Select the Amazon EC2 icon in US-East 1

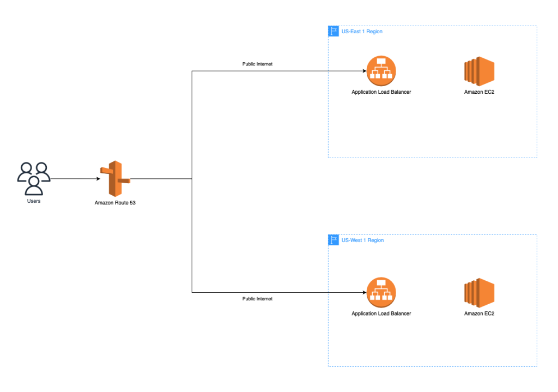479,71
